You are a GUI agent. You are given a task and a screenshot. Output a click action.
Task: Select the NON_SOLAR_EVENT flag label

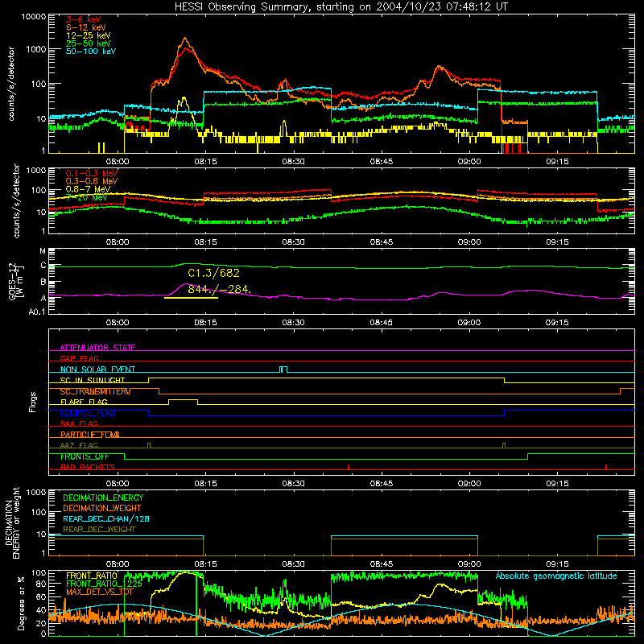pyautogui.click(x=97, y=369)
